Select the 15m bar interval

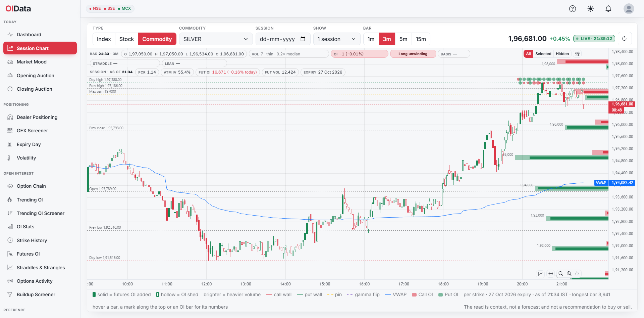pos(421,39)
